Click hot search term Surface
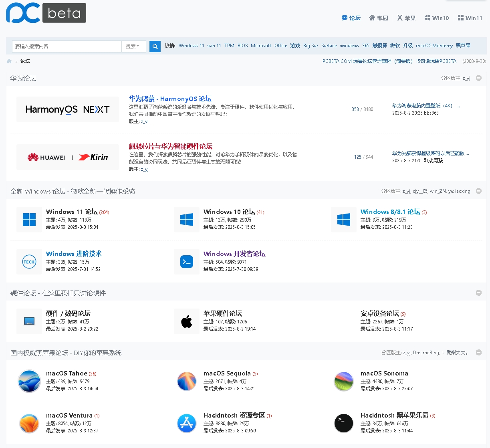The height and width of the screenshot is (448, 490). click(329, 46)
